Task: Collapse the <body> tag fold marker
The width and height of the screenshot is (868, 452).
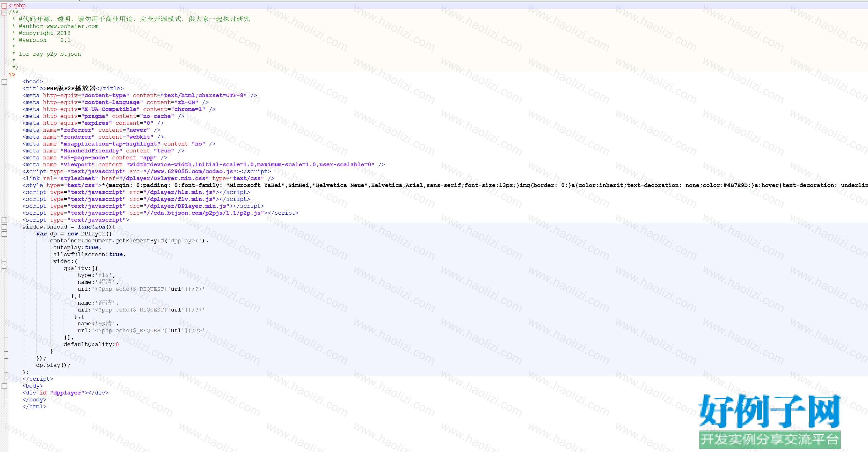Action: (x=4, y=386)
